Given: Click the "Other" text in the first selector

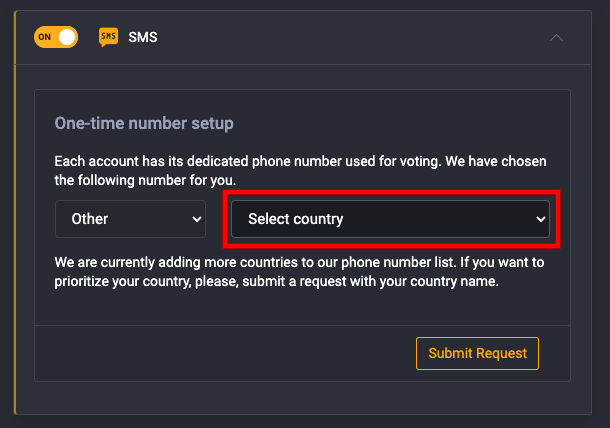Looking at the screenshot, I should 89,219.
